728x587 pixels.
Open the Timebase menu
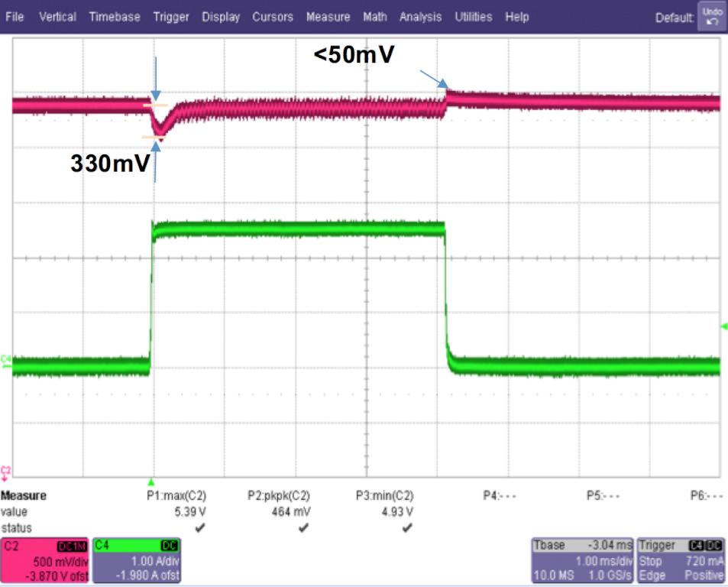115,17
